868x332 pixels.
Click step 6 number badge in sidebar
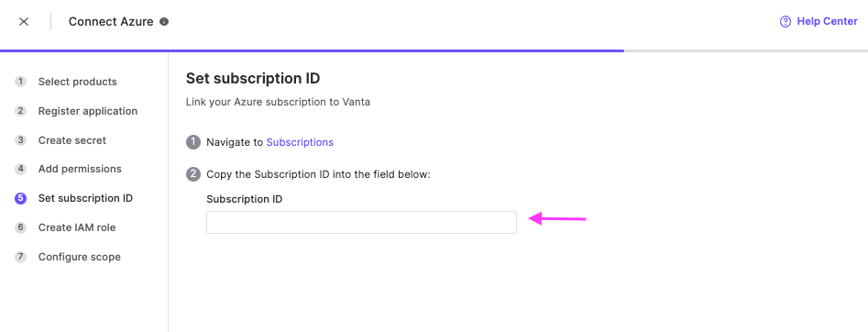click(x=20, y=227)
